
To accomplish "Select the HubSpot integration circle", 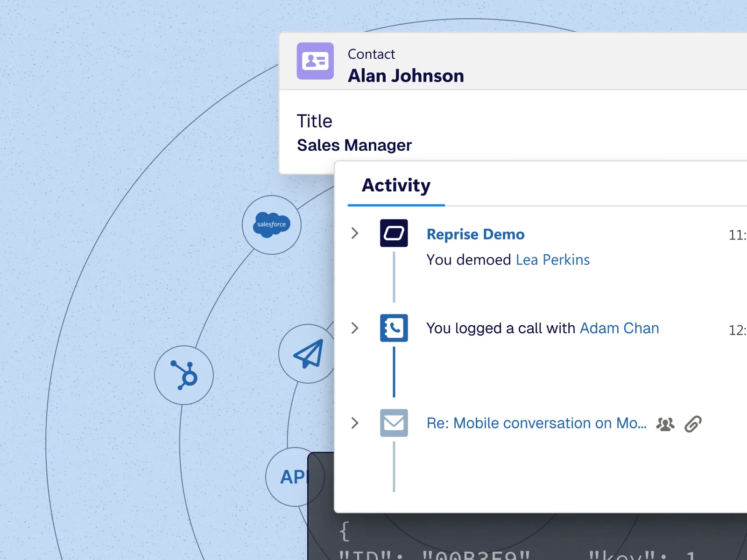I will pos(184,375).
